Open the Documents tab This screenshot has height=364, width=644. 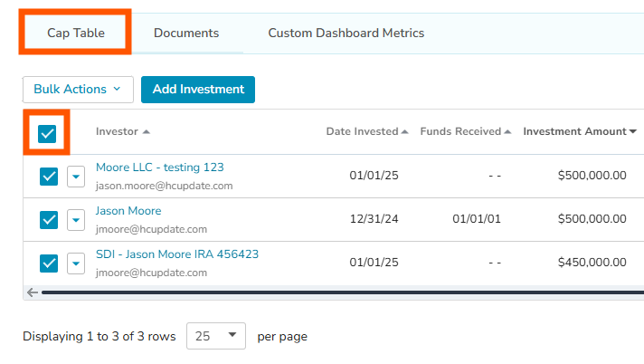pos(186,34)
